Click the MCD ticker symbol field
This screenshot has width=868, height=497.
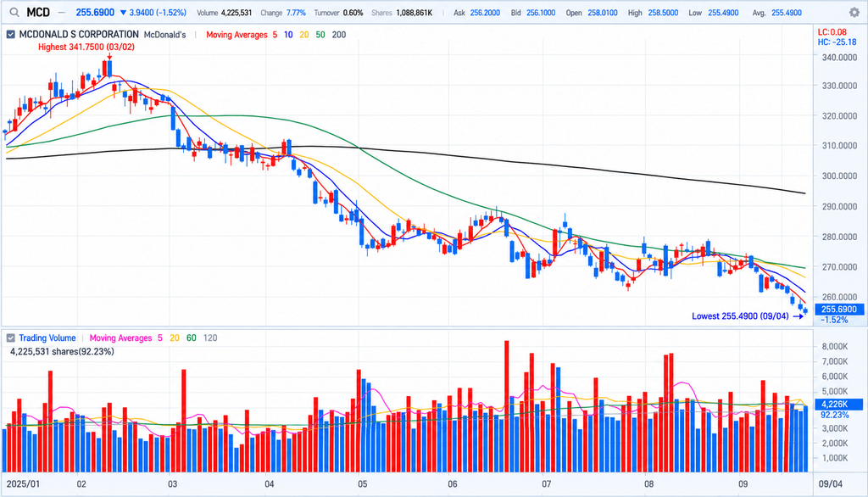pos(38,12)
